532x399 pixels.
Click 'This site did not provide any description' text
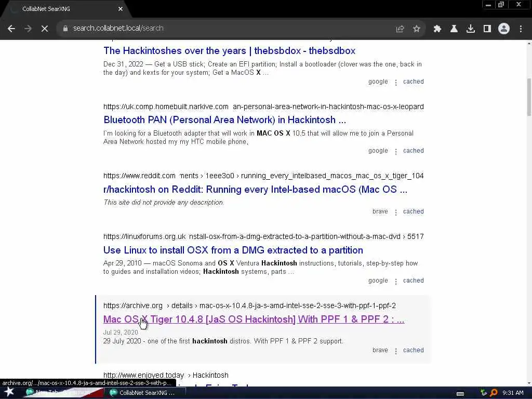point(164,203)
